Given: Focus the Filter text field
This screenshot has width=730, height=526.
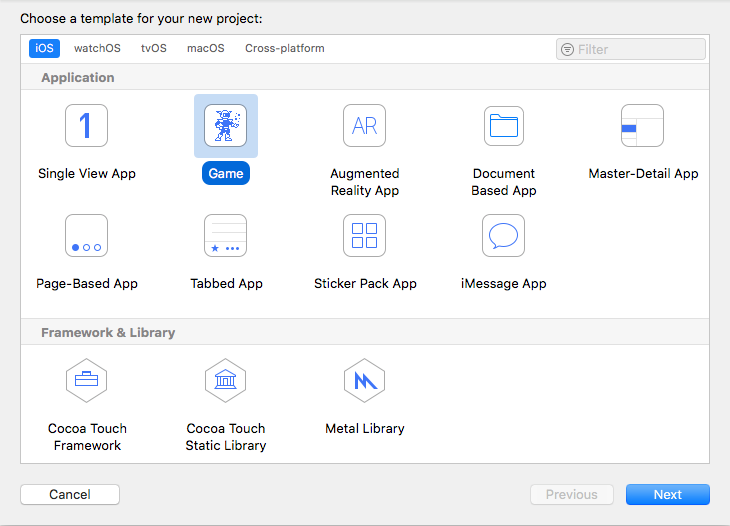Looking at the screenshot, I should pos(631,49).
